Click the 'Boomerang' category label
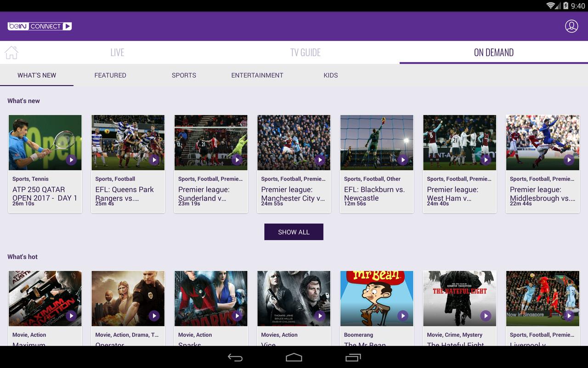Viewport: 588px width, 368px height. click(x=358, y=335)
